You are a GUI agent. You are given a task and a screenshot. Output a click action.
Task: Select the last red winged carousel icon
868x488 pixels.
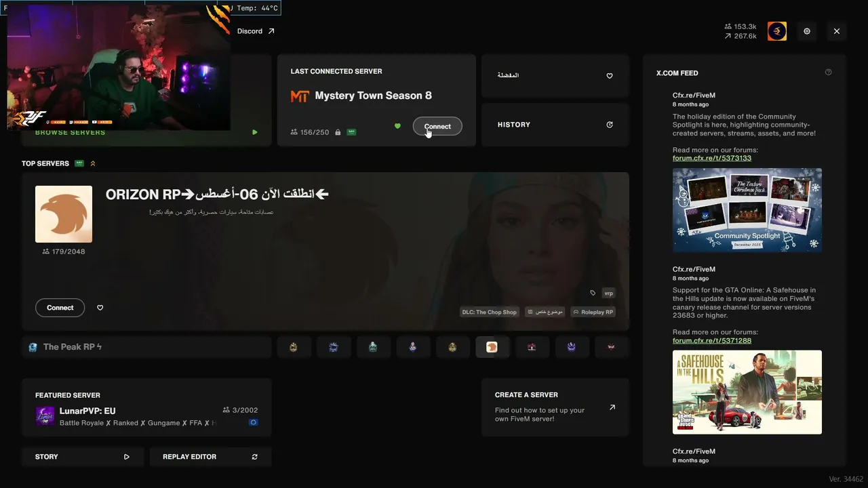click(611, 347)
